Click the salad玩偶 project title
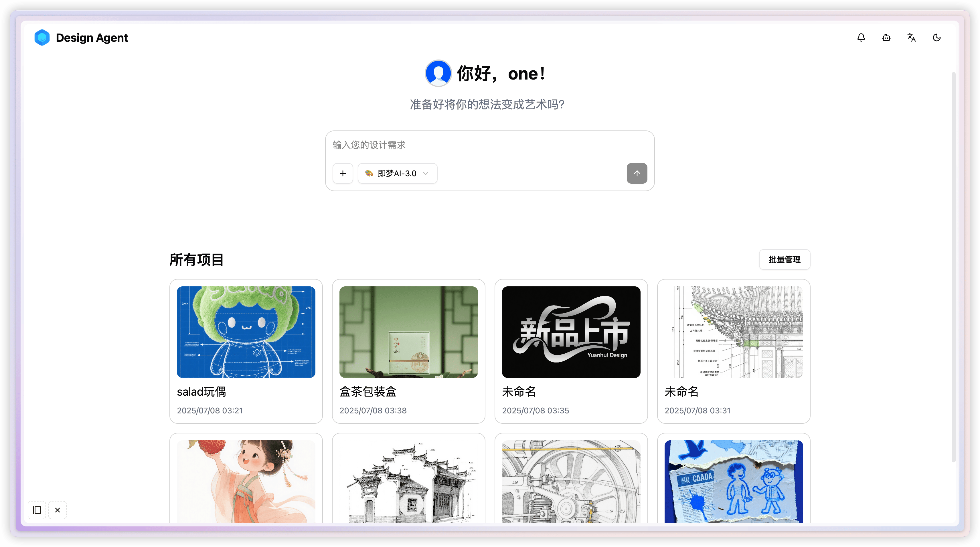The height and width of the screenshot is (547, 980). click(x=201, y=391)
